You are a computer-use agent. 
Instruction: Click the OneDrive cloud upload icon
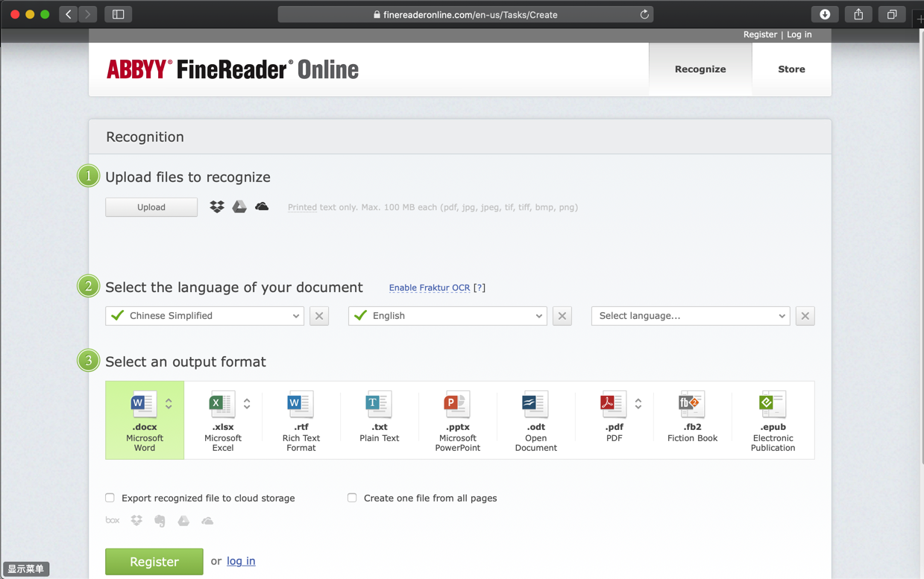coord(262,207)
